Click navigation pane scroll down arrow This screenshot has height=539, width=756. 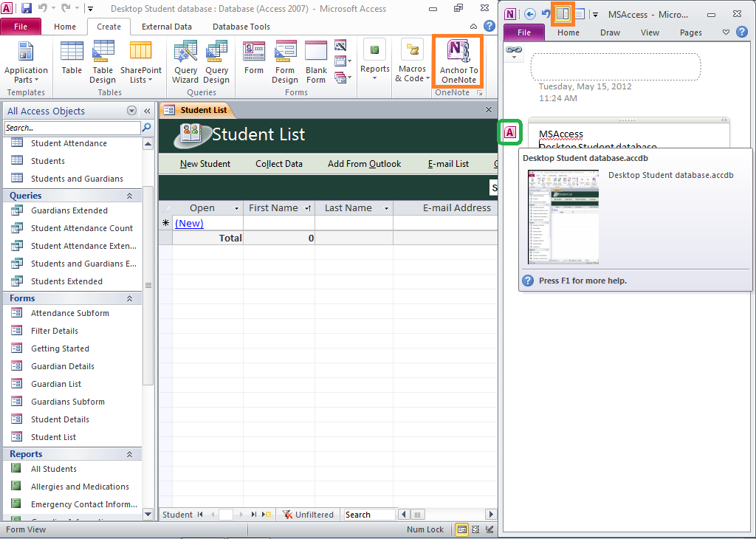point(148,514)
